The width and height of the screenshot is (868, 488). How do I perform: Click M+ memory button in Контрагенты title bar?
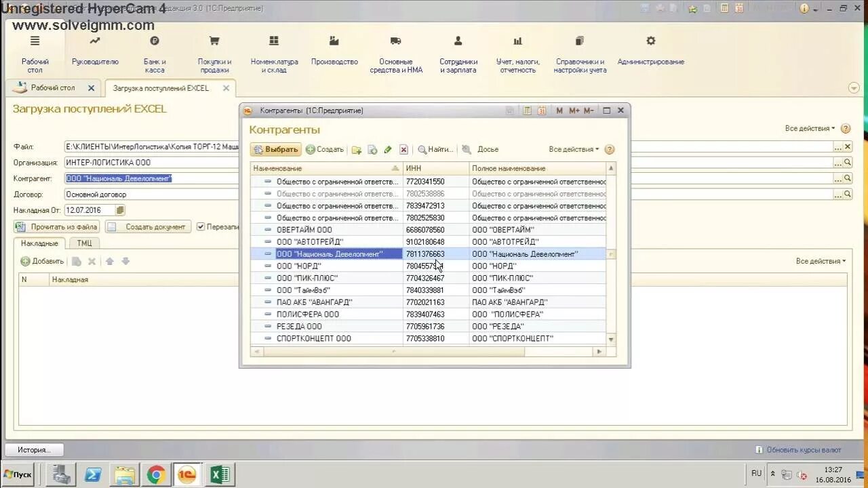pyautogui.click(x=574, y=110)
